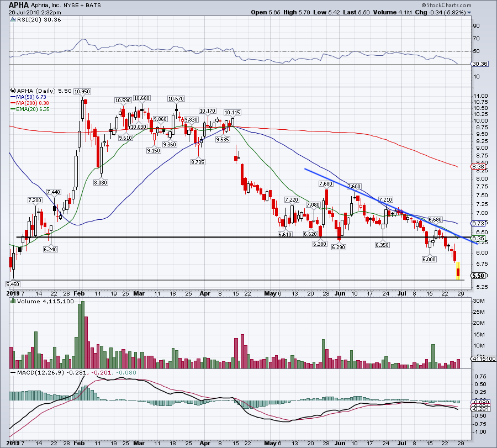Click the last price tag 5.50 on axis

click(479, 276)
